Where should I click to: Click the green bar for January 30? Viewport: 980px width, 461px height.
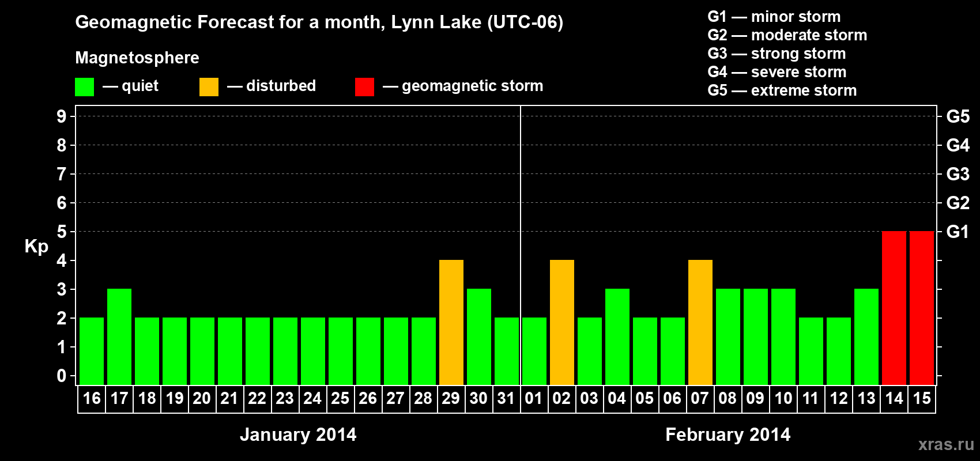(479, 337)
